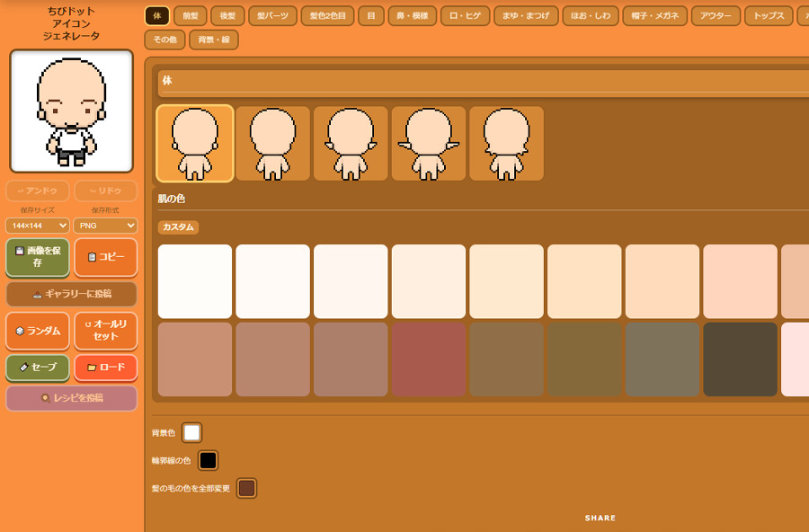
Task: Open the 目 (eyes) tab
Action: click(x=371, y=16)
